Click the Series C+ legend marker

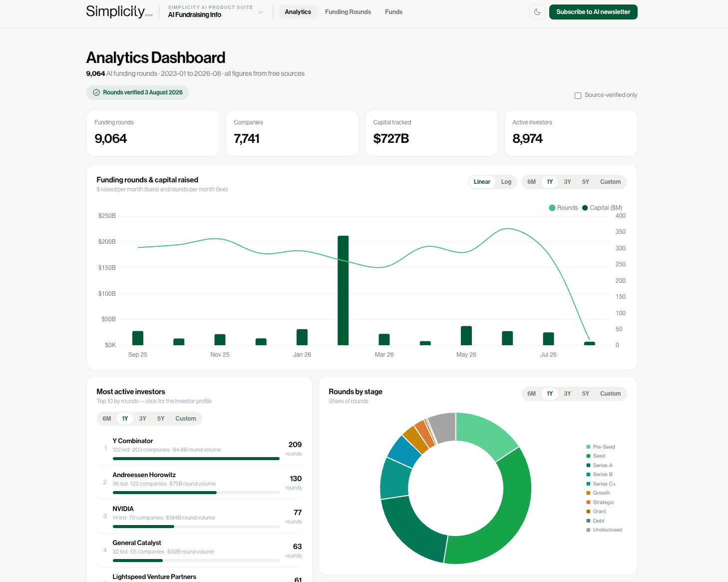click(588, 484)
